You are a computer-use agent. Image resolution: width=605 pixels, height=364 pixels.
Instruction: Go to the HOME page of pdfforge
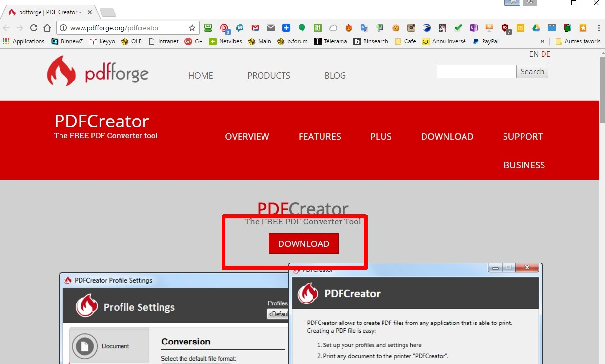(201, 76)
